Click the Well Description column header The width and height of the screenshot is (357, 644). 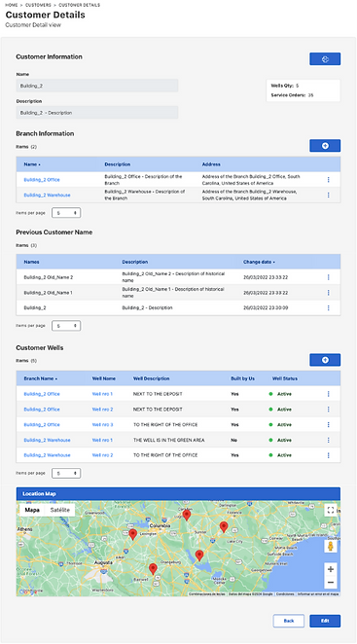(151, 378)
